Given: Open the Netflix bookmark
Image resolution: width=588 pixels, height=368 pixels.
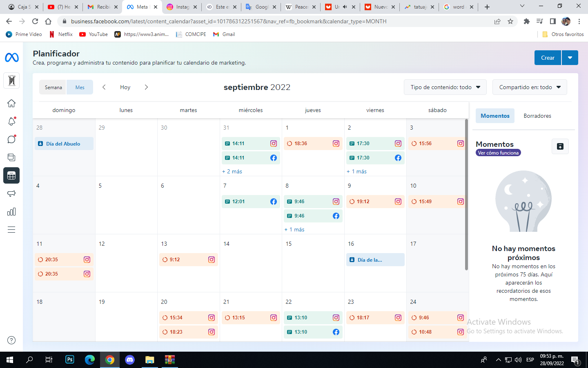Looking at the screenshot, I should tap(61, 34).
